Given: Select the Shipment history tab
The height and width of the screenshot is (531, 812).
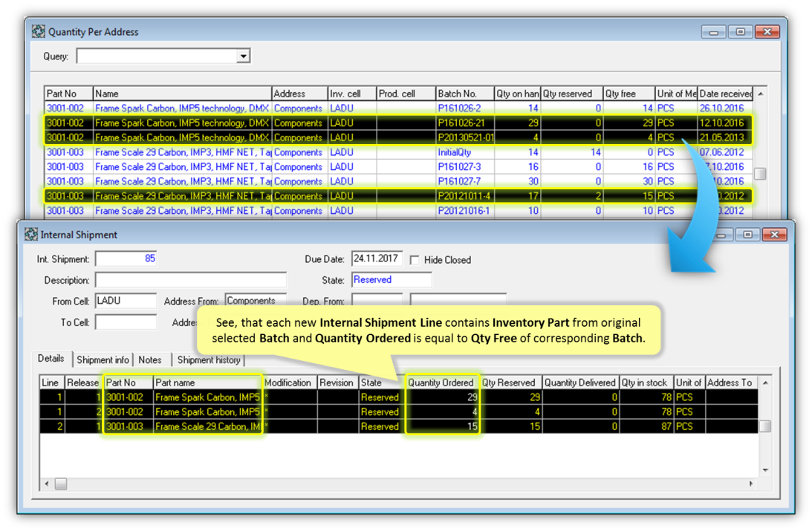Looking at the screenshot, I should 209,360.
